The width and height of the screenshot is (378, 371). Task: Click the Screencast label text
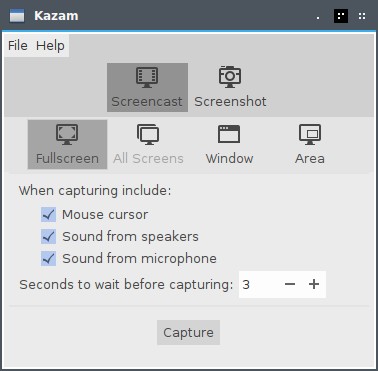tap(147, 101)
